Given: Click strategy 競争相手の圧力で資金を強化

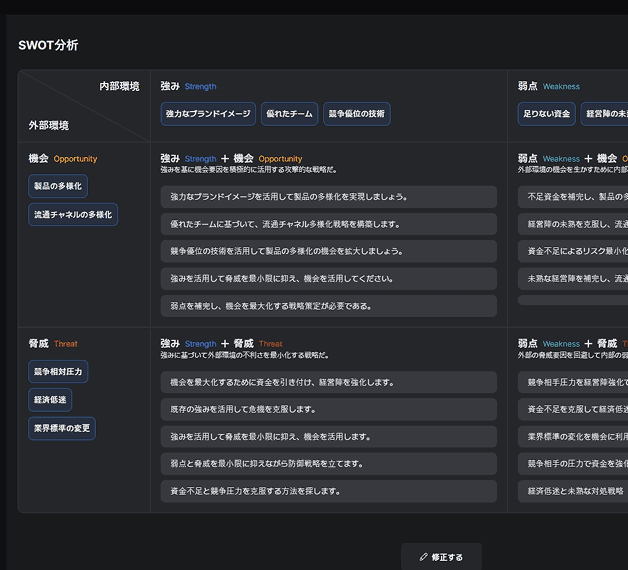Looking at the screenshot, I should pyautogui.click(x=573, y=464).
